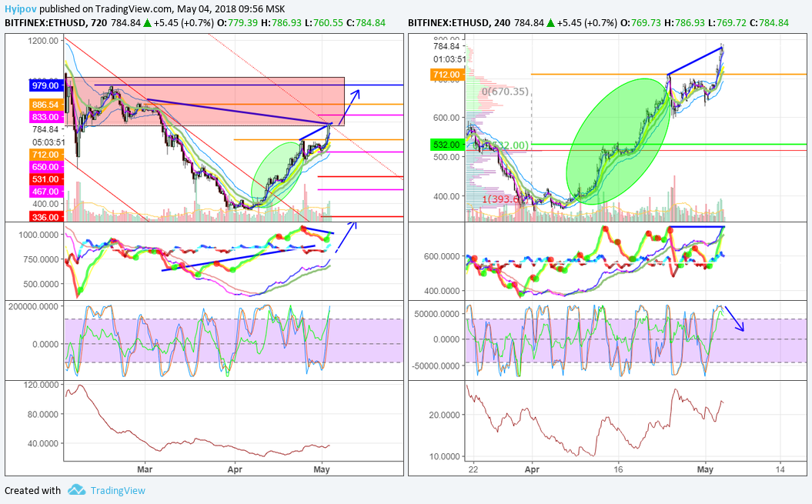Click the 600.00 price axis value
Image resolution: width=812 pixels, height=504 pixels.
(x=446, y=118)
